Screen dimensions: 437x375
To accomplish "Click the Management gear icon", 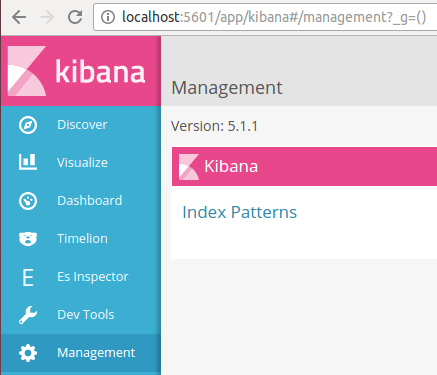I will coord(28,353).
